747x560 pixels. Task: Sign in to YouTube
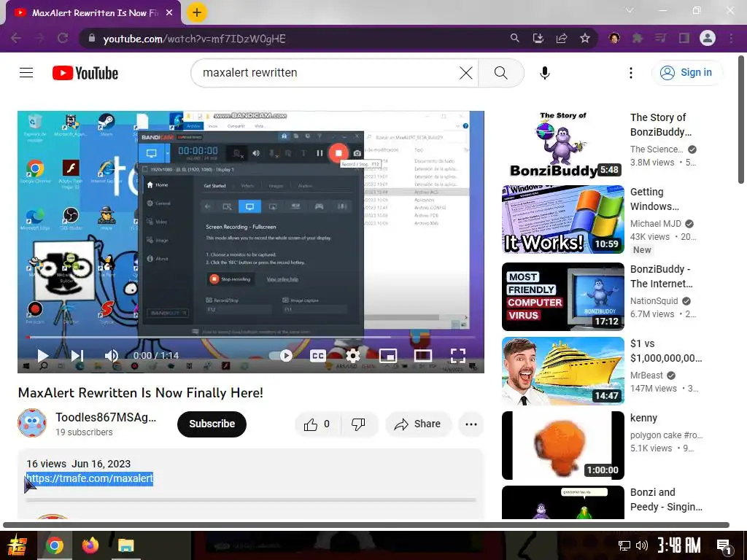[686, 73]
